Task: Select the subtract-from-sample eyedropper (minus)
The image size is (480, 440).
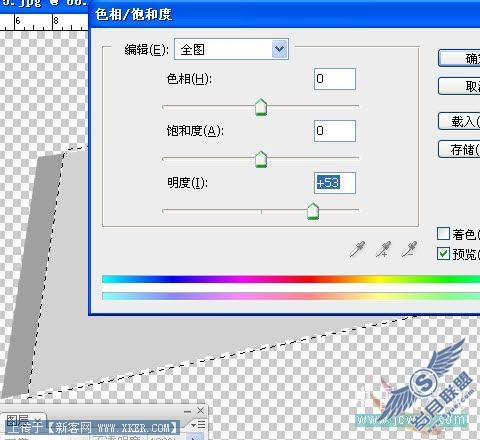Action: [x=409, y=249]
